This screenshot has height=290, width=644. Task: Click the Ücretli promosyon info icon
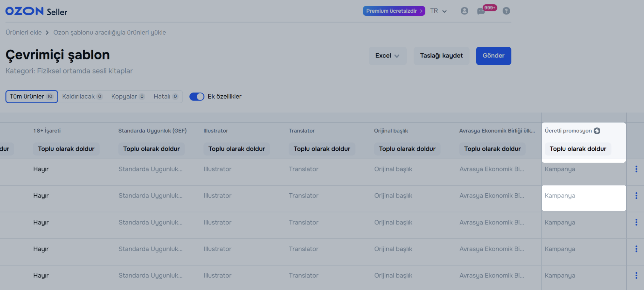click(597, 131)
